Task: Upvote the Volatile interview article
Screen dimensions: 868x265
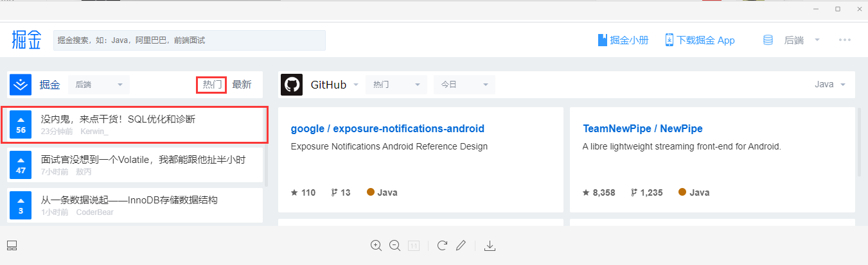Action: click(x=21, y=165)
